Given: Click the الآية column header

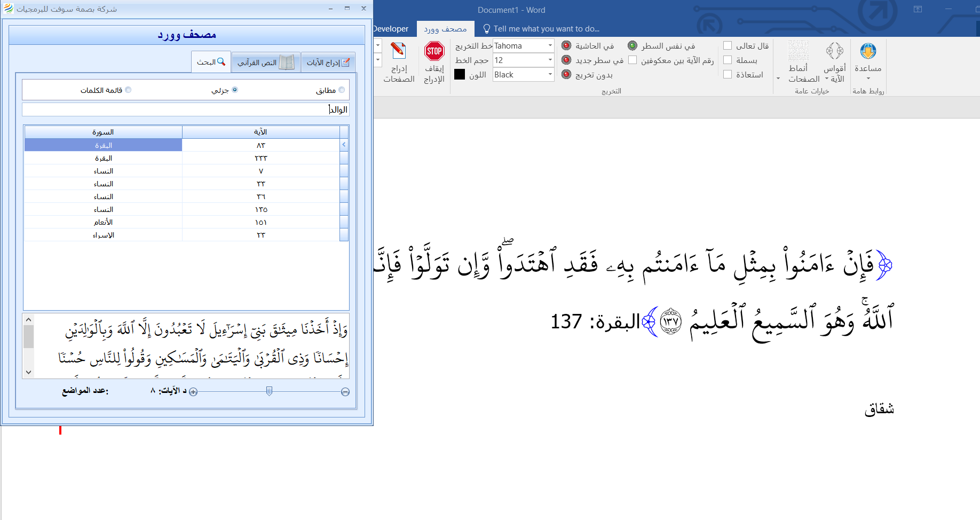Looking at the screenshot, I should pyautogui.click(x=260, y=132).
